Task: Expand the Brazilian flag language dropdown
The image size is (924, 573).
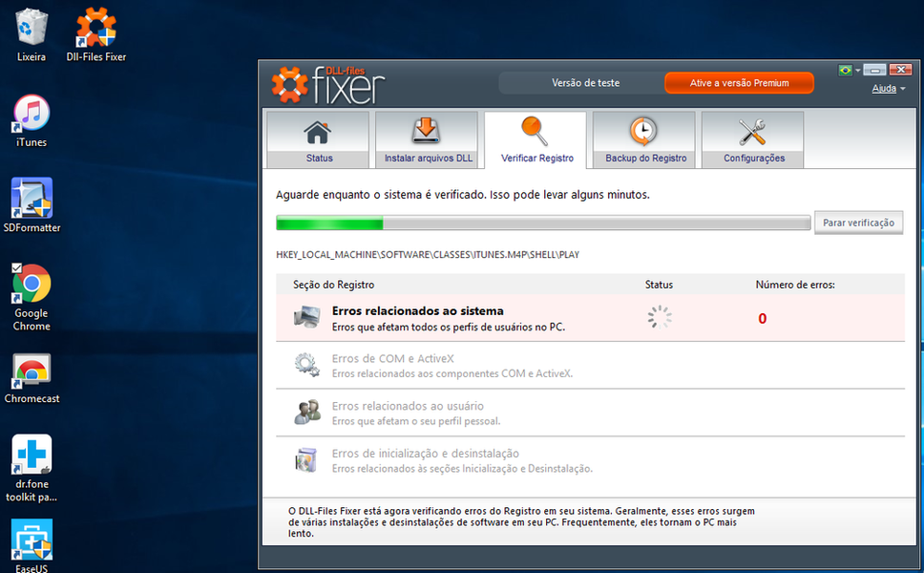Action: click(849, 71)
